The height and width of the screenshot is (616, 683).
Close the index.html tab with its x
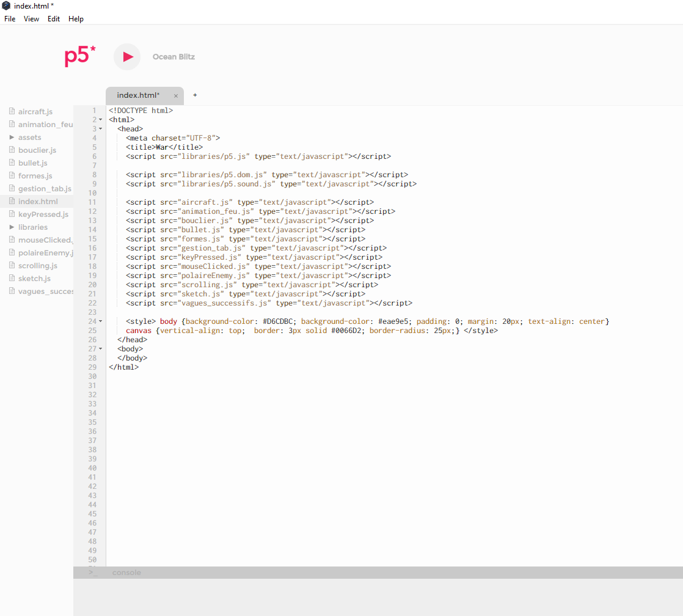pos(176,96)
